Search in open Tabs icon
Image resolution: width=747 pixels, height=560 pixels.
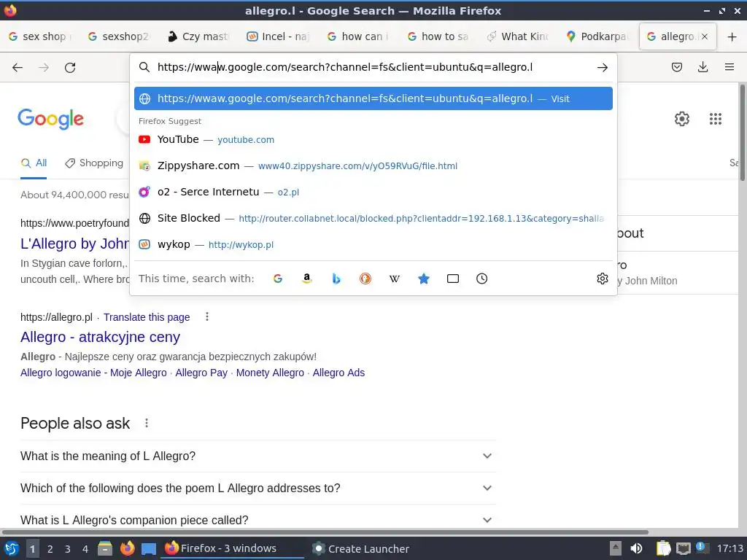[x=452, y=279]
